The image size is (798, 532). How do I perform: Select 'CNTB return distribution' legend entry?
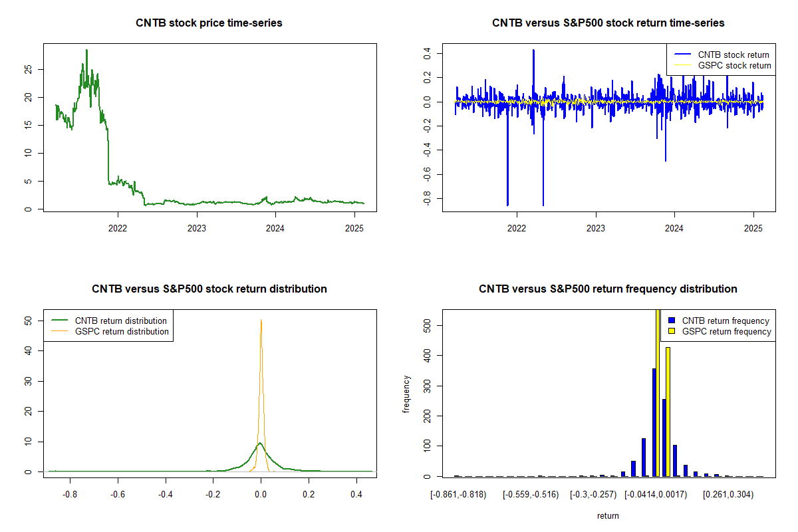pyautogui.click(x=121, y=321)
